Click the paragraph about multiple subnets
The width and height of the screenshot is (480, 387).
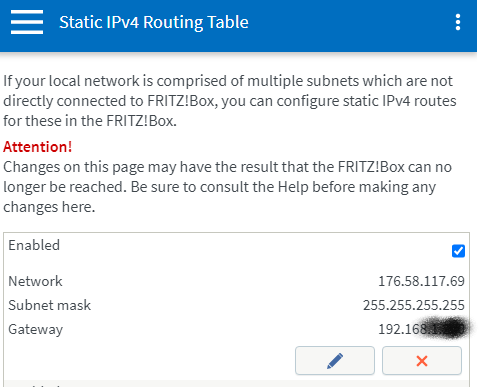coord(230,101)
